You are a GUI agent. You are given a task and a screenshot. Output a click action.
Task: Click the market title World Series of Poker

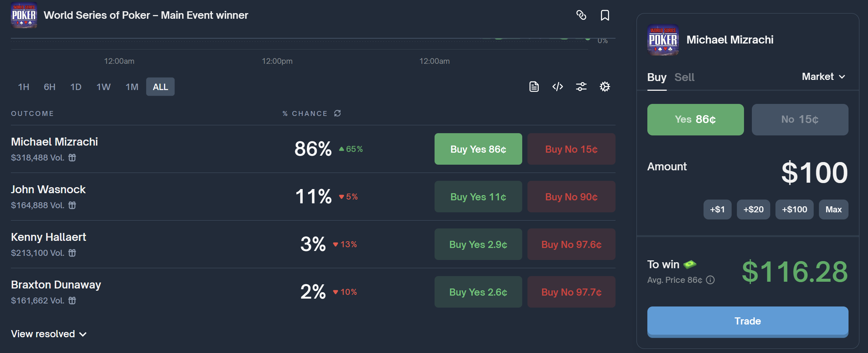(146, 15)
